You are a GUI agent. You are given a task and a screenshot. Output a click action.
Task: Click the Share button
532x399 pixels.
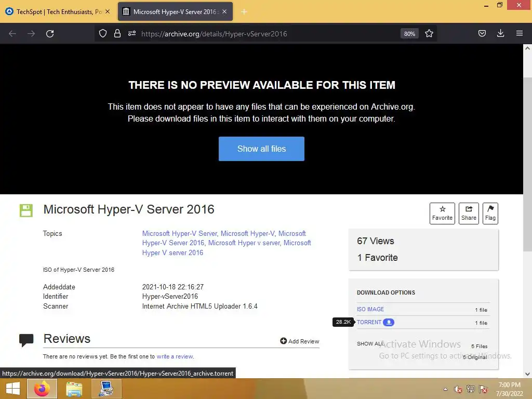click(x=469, y=214)
